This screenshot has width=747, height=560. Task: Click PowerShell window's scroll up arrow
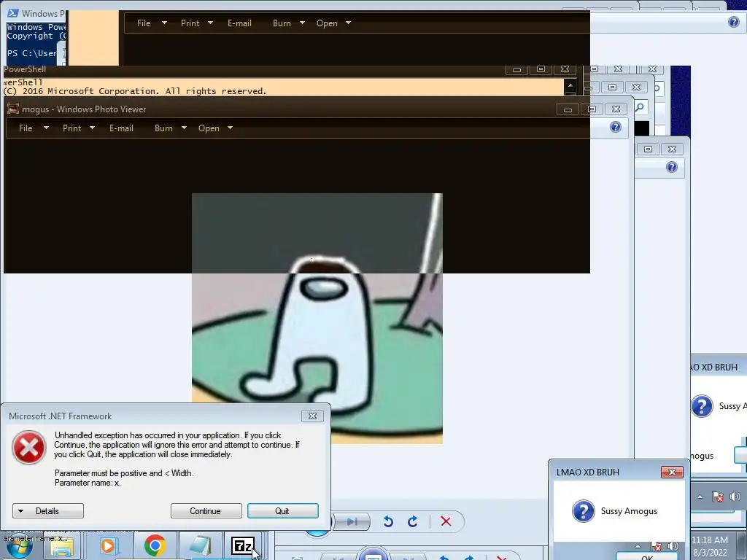(x=570, y=85)
